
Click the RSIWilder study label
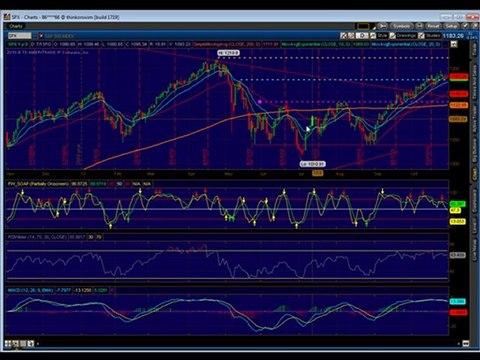37,237
